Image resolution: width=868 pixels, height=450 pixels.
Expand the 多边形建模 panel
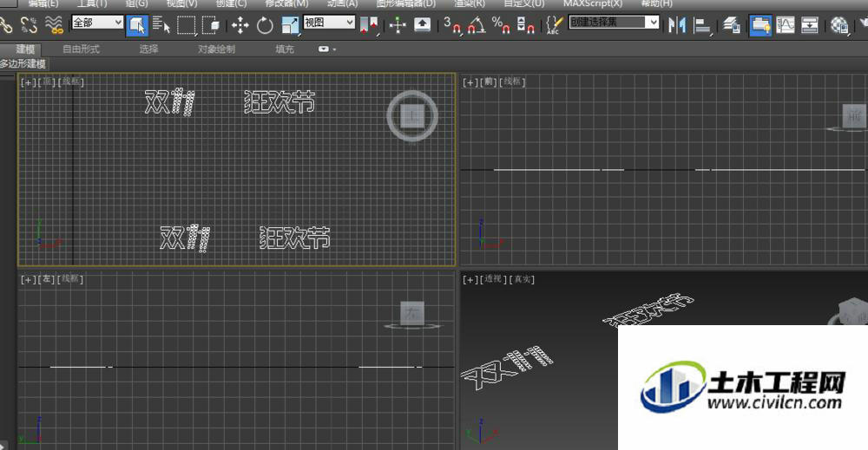[23, 63]
